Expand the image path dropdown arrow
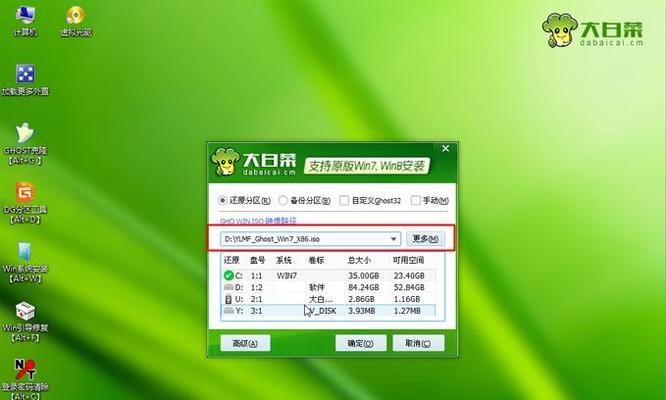Screen dimensions: 666x400 [x=393, y=239]
